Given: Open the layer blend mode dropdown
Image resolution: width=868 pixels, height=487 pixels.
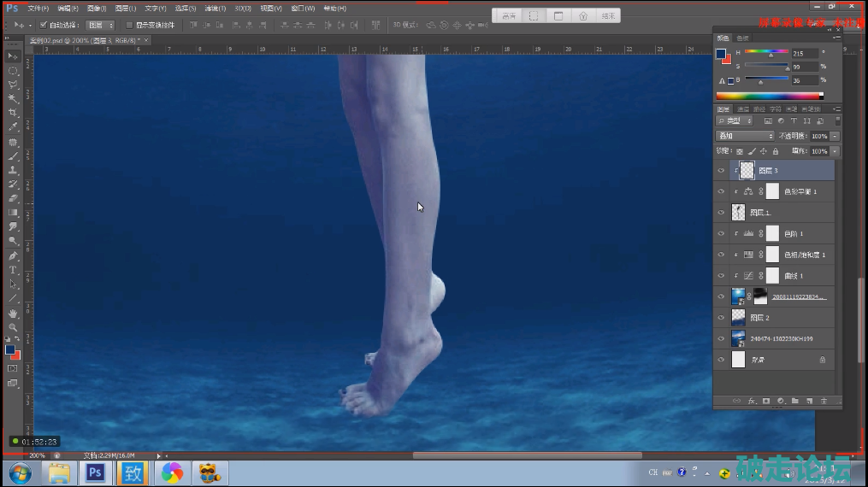Looking at the screenshot, I should pyautogui.click(x=745, y=136).
